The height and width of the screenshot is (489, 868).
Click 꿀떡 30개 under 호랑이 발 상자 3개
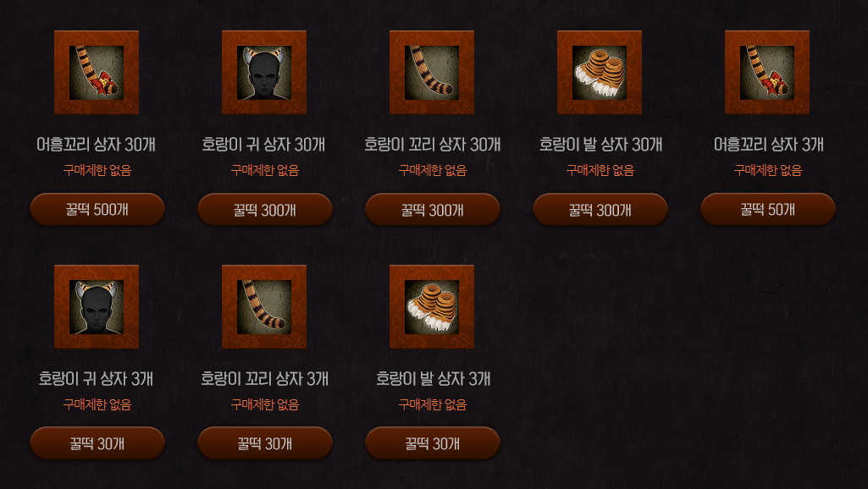pyautogui.click(x=433, y=443)
